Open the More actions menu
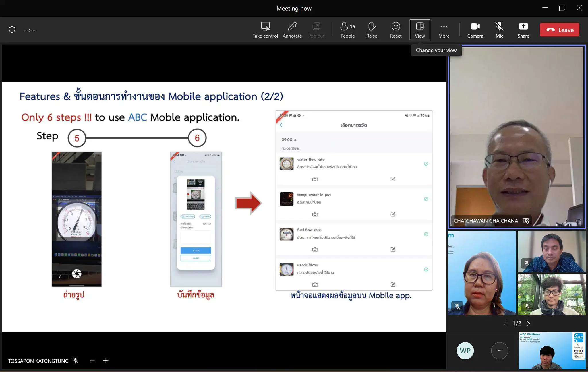 444,30
